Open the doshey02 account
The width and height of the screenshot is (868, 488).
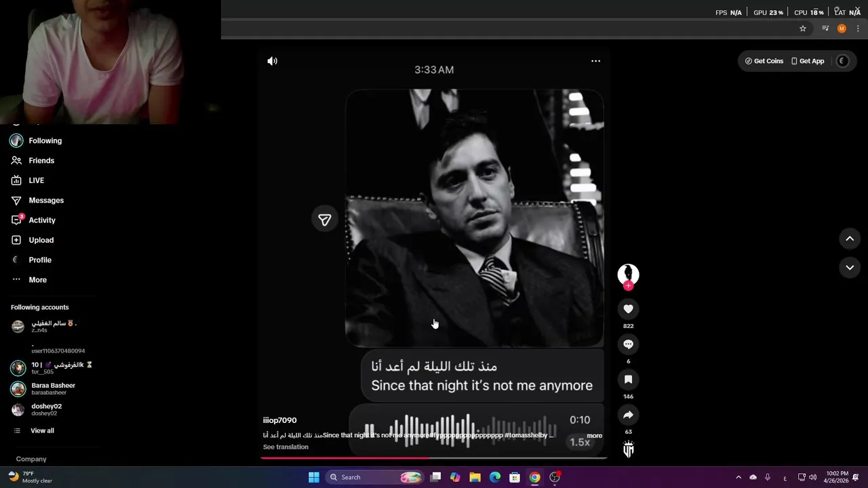(37, 409)
